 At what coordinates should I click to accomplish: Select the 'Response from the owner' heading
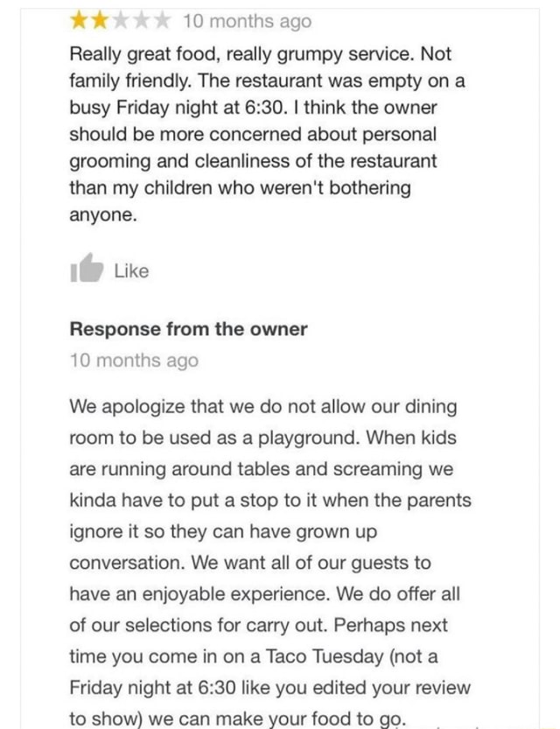click(187, 330)
